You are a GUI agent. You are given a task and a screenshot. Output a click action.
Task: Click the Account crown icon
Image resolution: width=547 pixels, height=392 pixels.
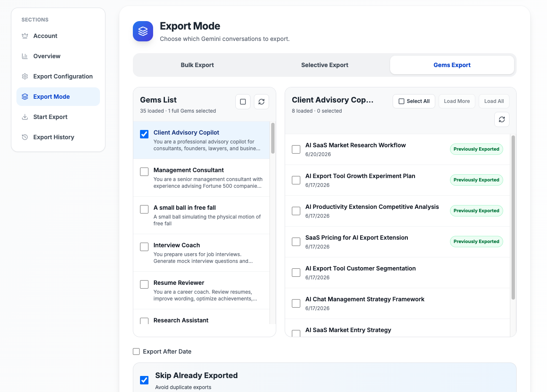[25, 36]
